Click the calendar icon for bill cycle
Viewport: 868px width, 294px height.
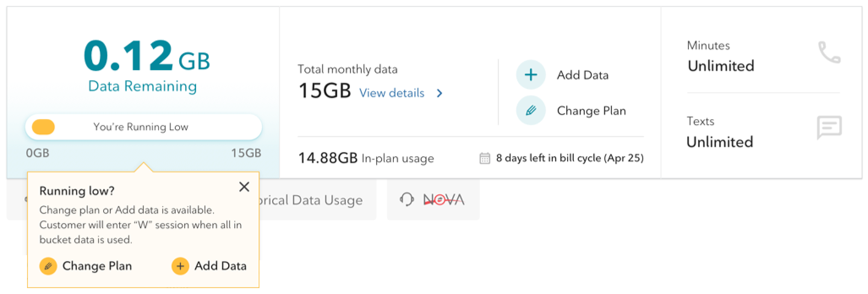point(485,158)
